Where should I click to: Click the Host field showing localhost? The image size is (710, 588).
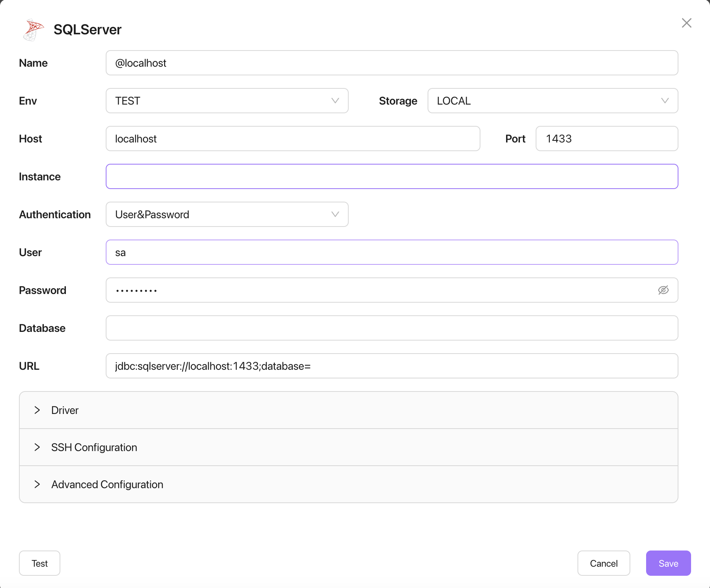[x=293, y=139]
